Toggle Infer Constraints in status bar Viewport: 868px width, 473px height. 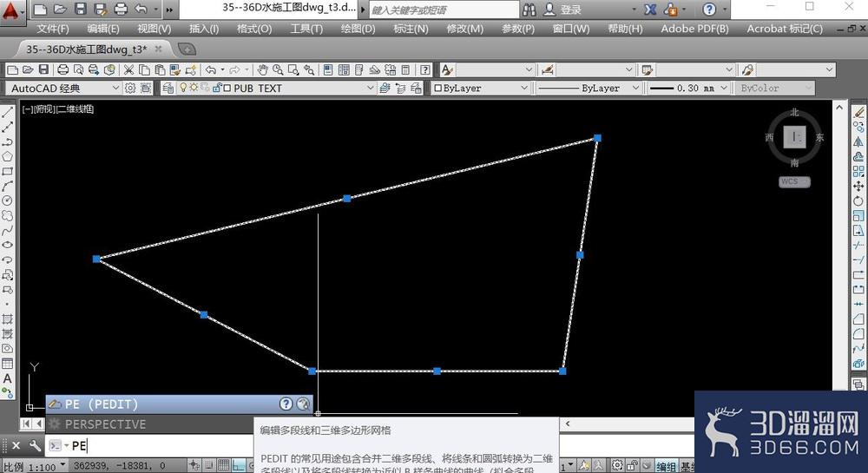pos(194,466)
